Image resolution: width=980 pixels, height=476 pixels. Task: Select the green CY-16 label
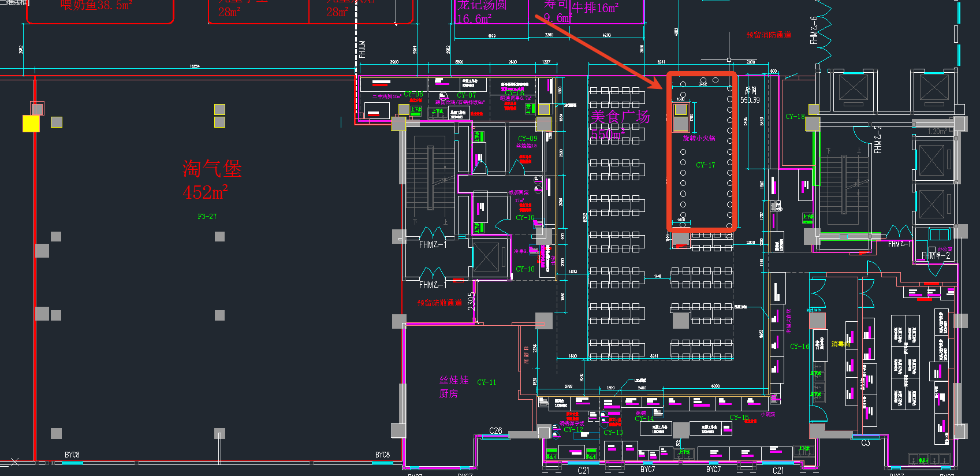[x=799, y=347]
